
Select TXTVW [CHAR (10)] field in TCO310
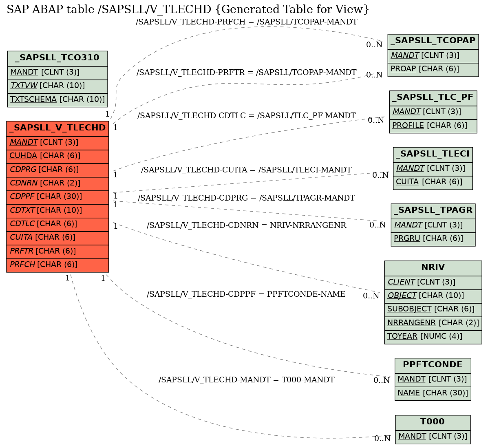57,86
